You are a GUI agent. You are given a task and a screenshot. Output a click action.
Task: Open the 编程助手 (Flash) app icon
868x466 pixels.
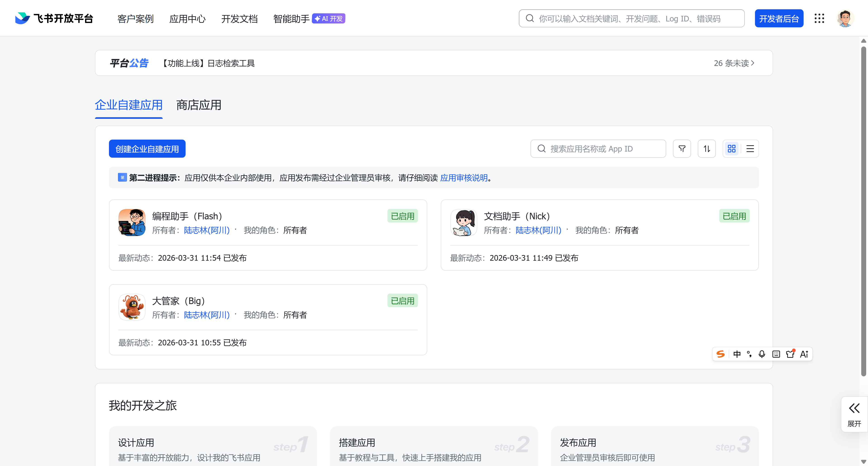pyautogui.click(x=132, y=222)
